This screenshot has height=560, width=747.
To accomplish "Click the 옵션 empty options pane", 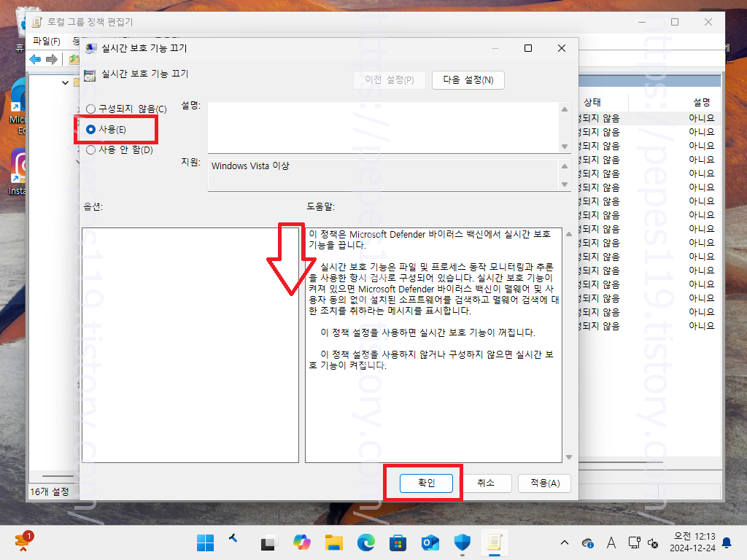I will tap(190, 345).
